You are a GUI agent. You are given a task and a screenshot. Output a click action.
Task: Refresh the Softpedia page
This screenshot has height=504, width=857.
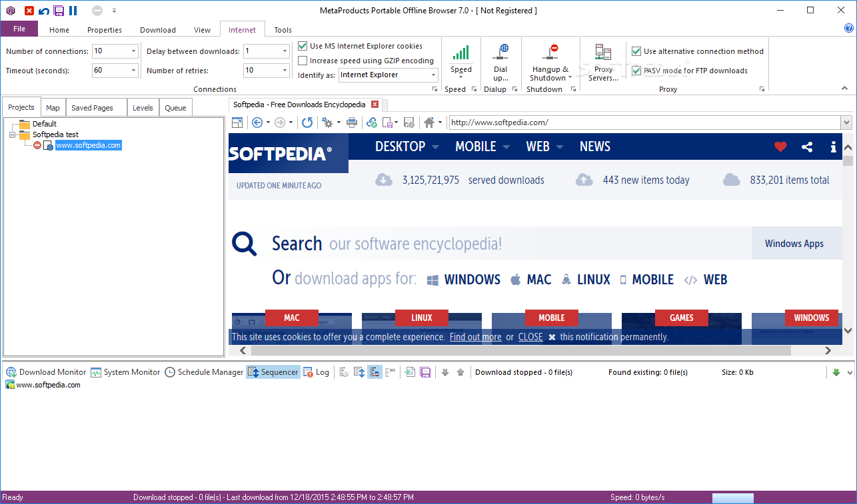pyautogui.click(x=307, y=123)
